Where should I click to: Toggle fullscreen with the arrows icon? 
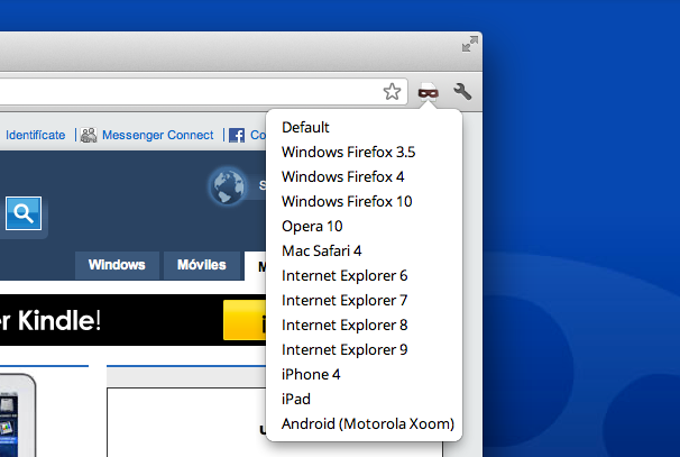(x=470, y=44)
